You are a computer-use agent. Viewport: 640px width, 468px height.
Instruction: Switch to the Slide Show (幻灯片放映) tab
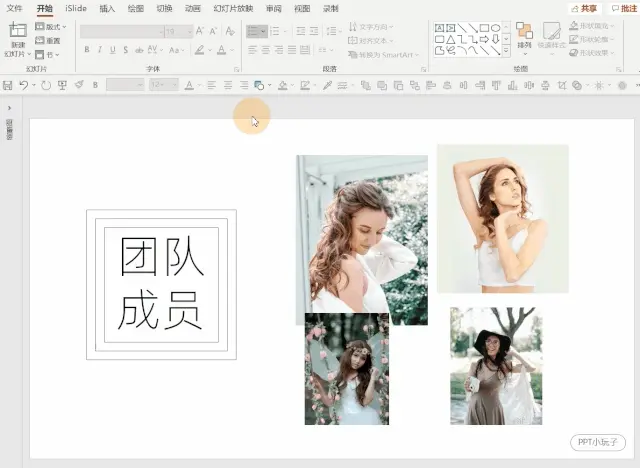point(233,9)
